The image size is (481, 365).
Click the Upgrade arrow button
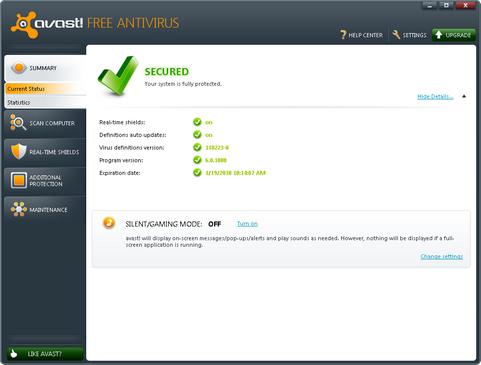click(x=454, y=35)
